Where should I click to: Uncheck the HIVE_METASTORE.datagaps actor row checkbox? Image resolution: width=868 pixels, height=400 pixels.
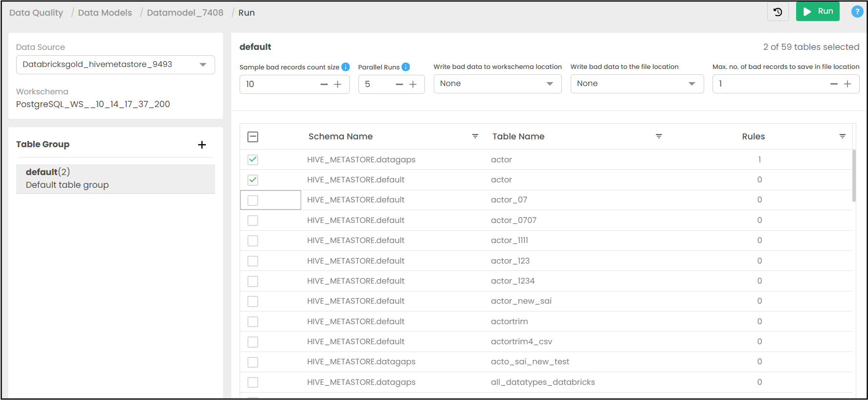pos(253,160)
